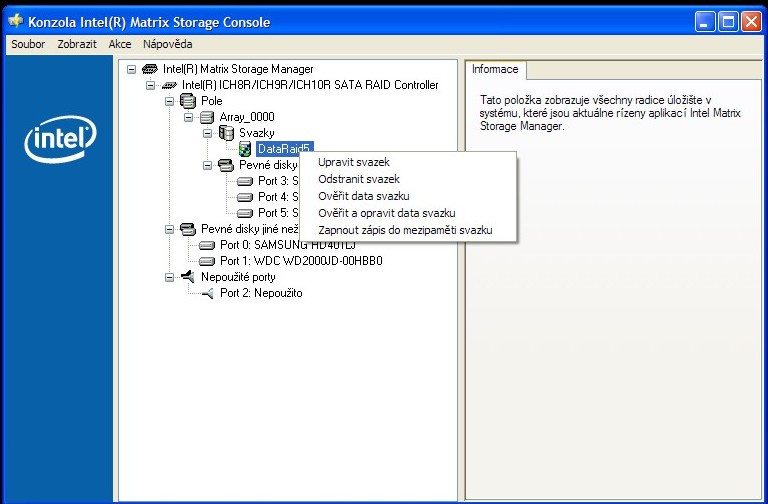
Task: Choose Odstranit svazek from context menu
Action: [358, 179]
